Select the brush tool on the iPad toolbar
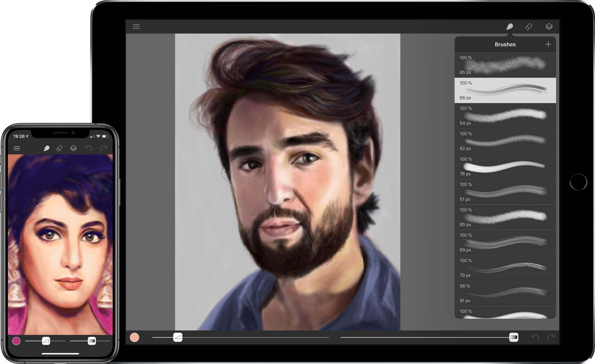Screen dimensions: 595x364 click(x=510, y=27)
